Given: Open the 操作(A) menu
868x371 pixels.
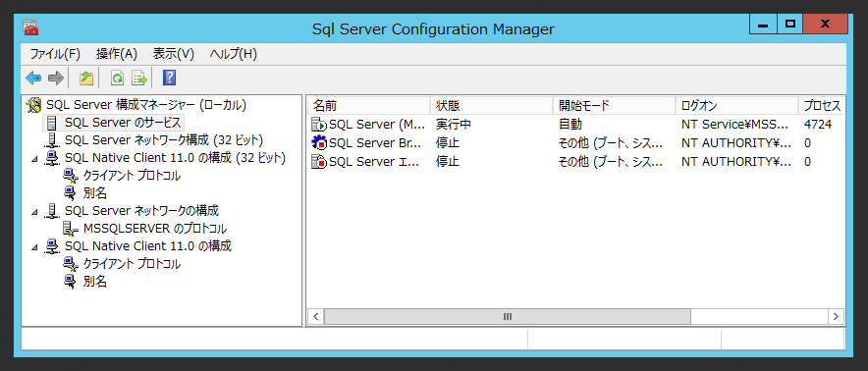Looking at the screenshot, I should pyautogui.click(x=116, y=54).
